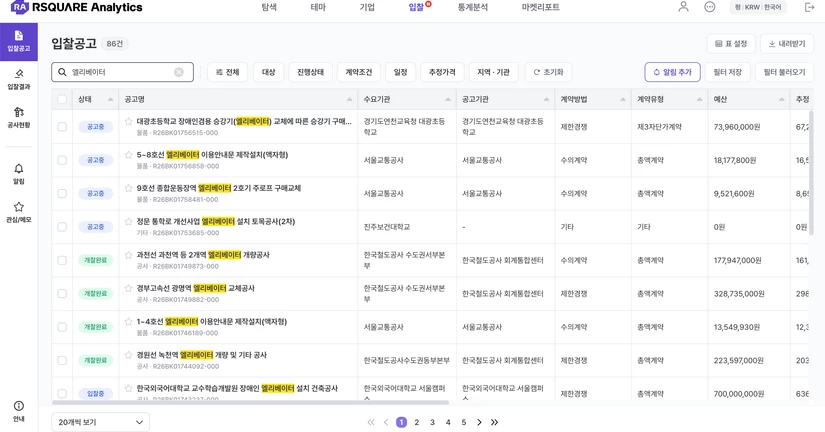825x432 pixels.
Task: Switch to the 테마 top menu
Action: click(318, 7)
